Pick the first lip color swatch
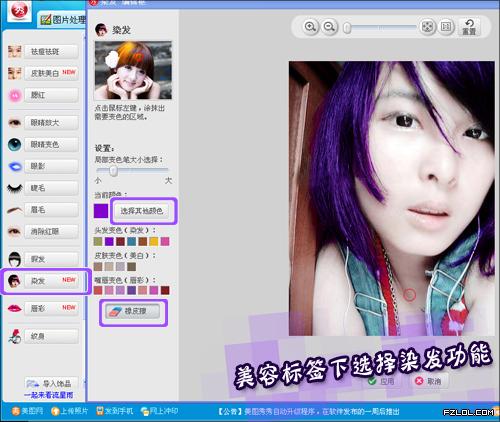The image size is (500, 422). pyautogui.click(x=98, y=290)
